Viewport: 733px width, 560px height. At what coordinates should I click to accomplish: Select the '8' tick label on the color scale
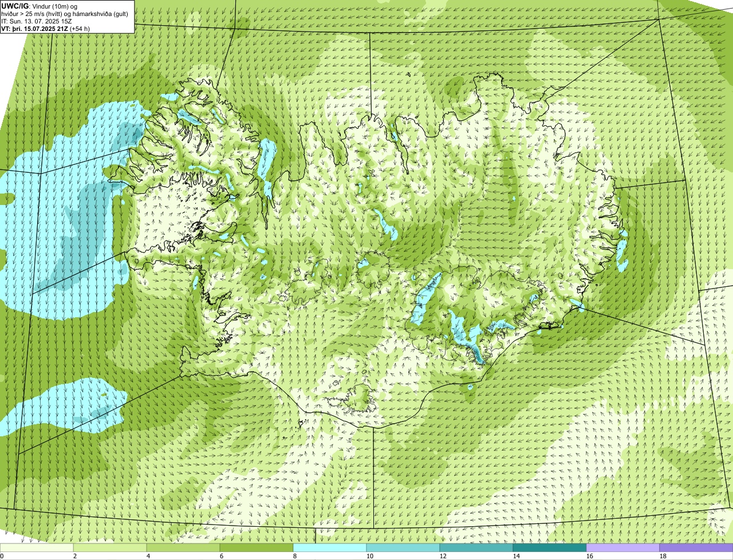(x=295, y=556)
